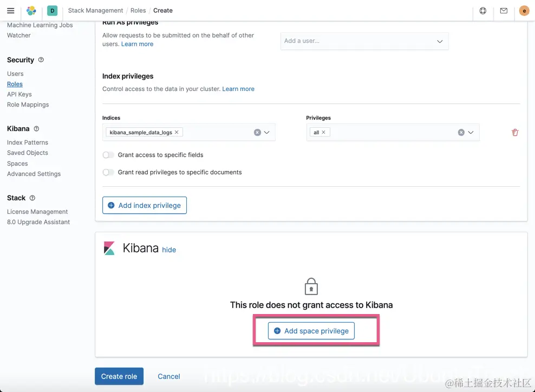Open Watcher in sidebar
Screen dimensions: 535x392
(19, 35)
